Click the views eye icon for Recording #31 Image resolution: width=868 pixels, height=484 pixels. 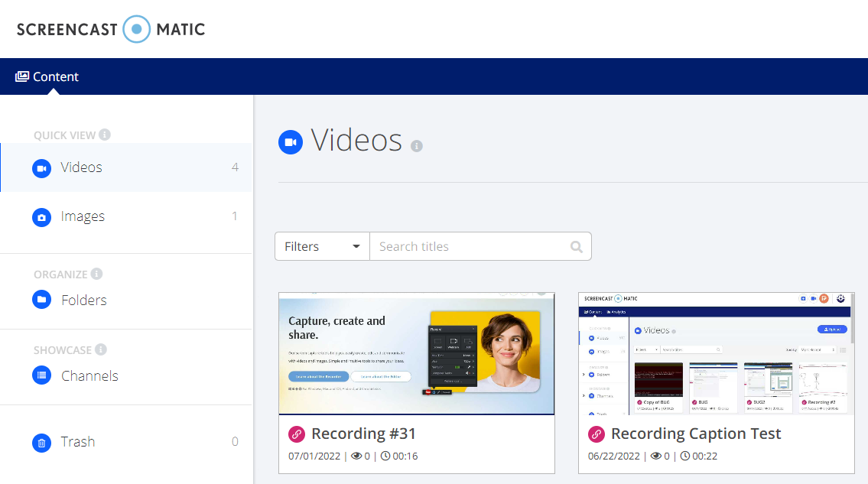(356, 456)
